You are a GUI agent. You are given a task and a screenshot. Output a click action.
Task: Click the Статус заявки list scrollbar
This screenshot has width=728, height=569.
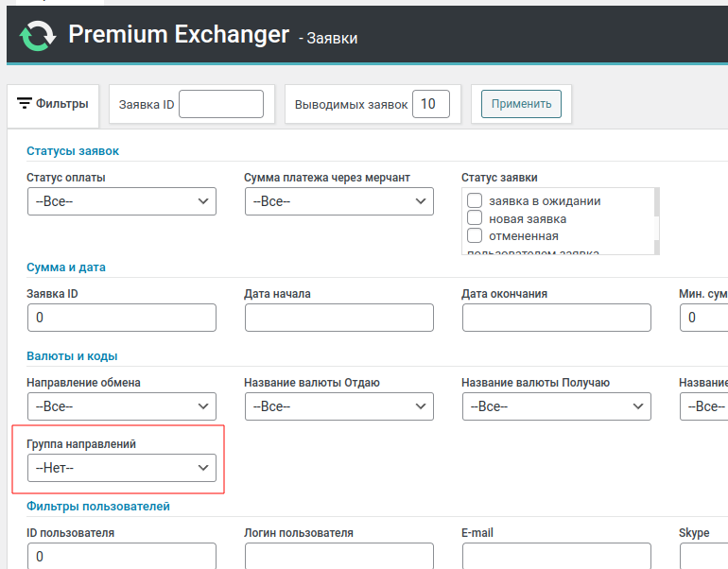[656, 221]
